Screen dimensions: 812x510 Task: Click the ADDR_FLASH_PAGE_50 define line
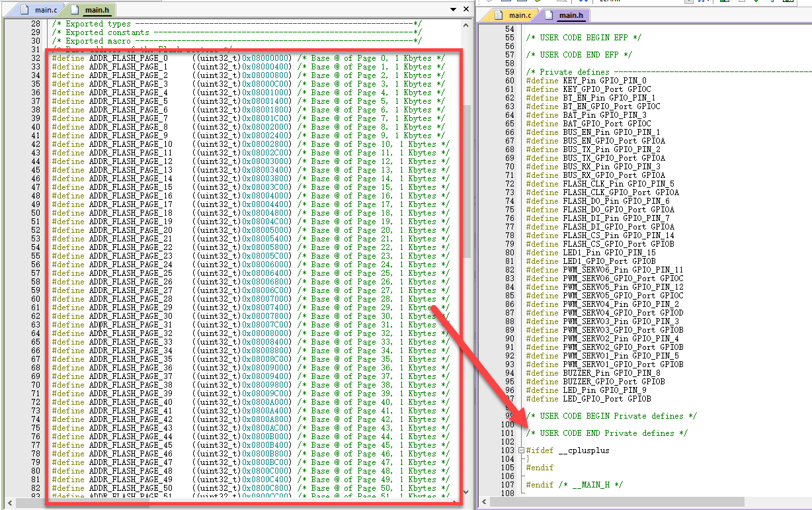pos(251,488)
